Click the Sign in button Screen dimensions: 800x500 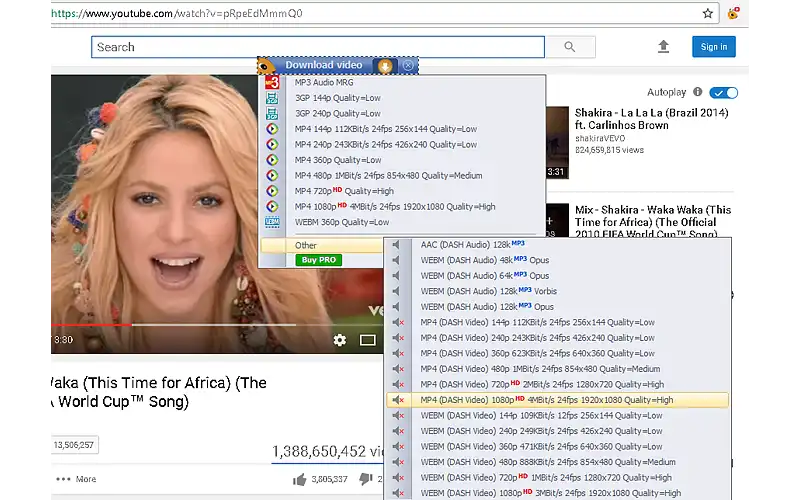(714, 47)
